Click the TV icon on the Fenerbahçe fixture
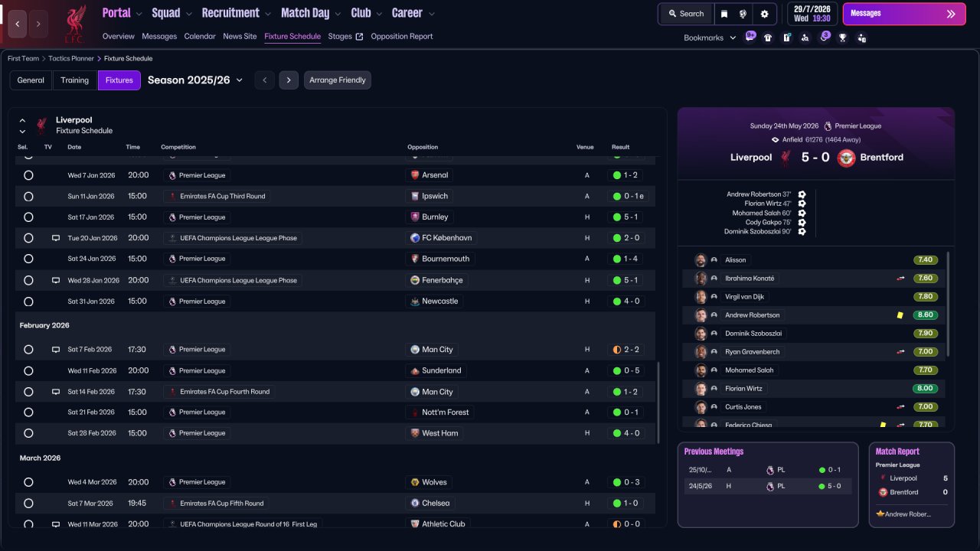The image size is (980, 551). point(56,280)
